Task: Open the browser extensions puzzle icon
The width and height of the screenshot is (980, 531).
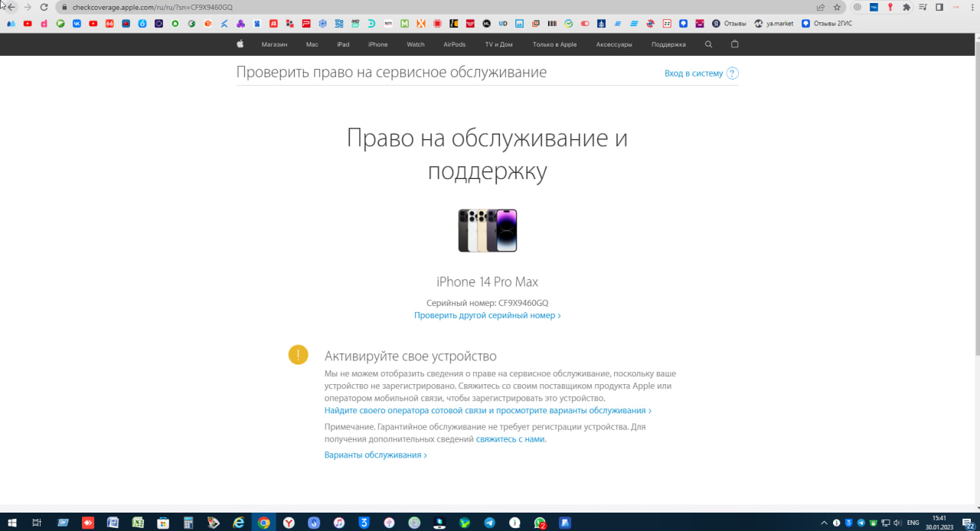Action: pyautogui.click(x=906, y=7)
